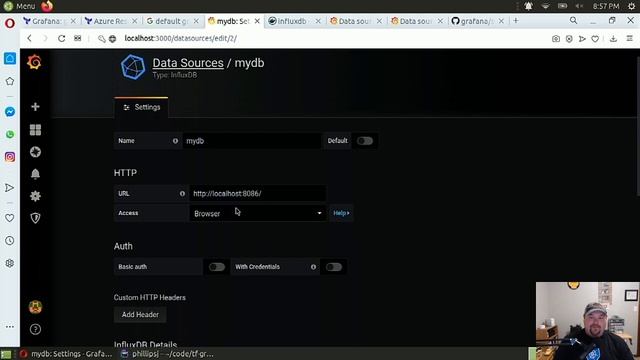
Task: Open the Menu button in top panel
Action: (19, 6)
